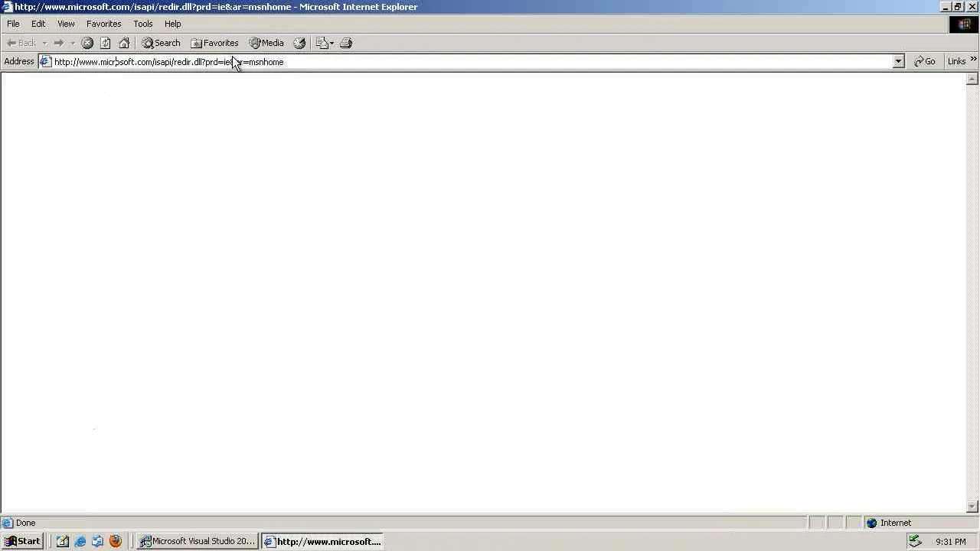This screenshot has height=551, width=980.
Task: Expand the Links toolbar chevron
Action: point(974,59)
